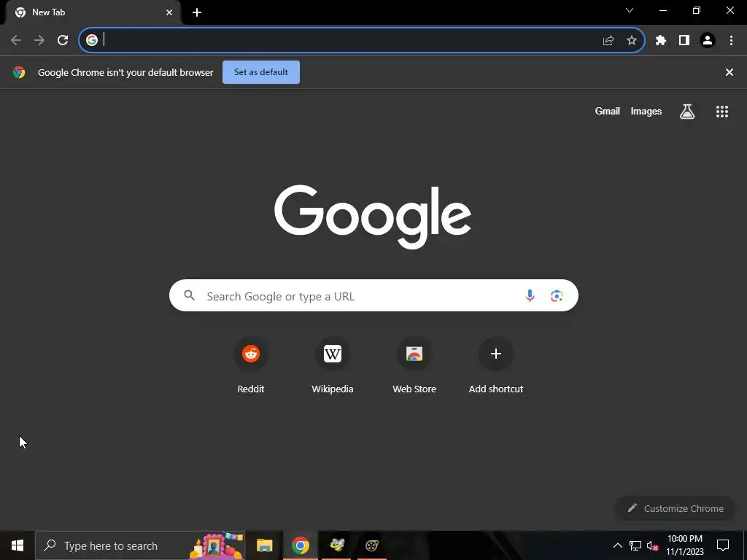Open the network tray icon

tap(635, 545)
